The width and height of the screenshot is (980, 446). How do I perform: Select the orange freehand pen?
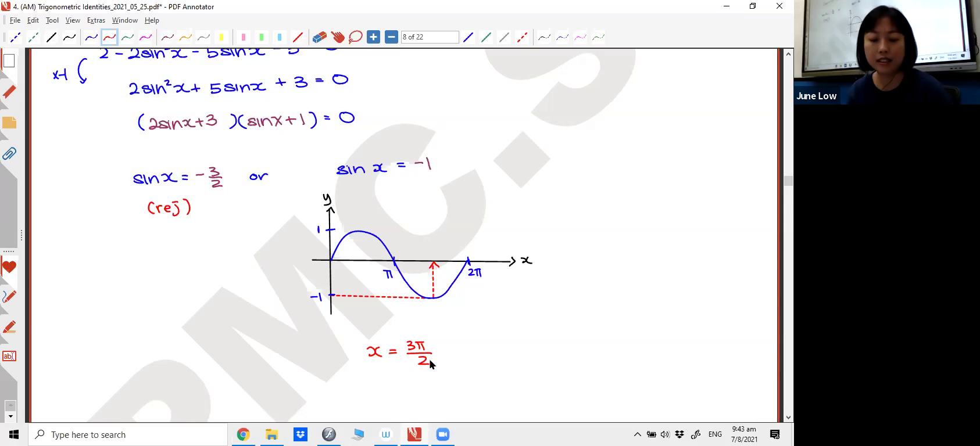185,37
